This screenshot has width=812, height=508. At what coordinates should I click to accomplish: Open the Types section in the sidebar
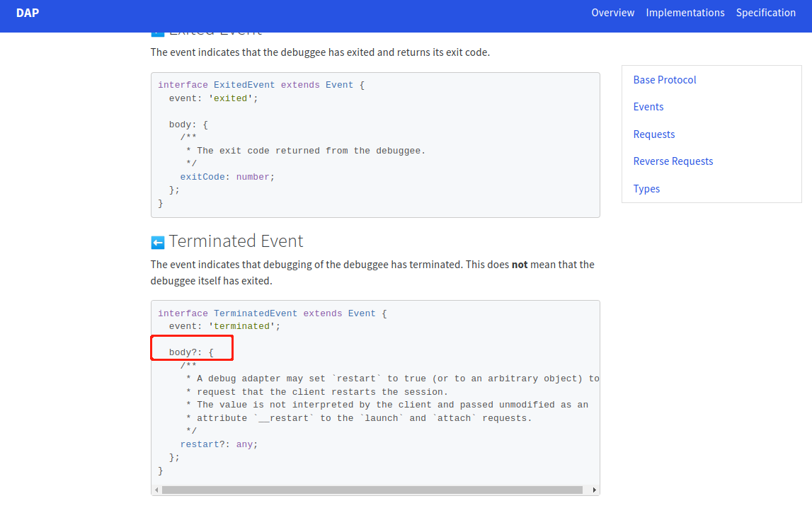coord(646,188)
